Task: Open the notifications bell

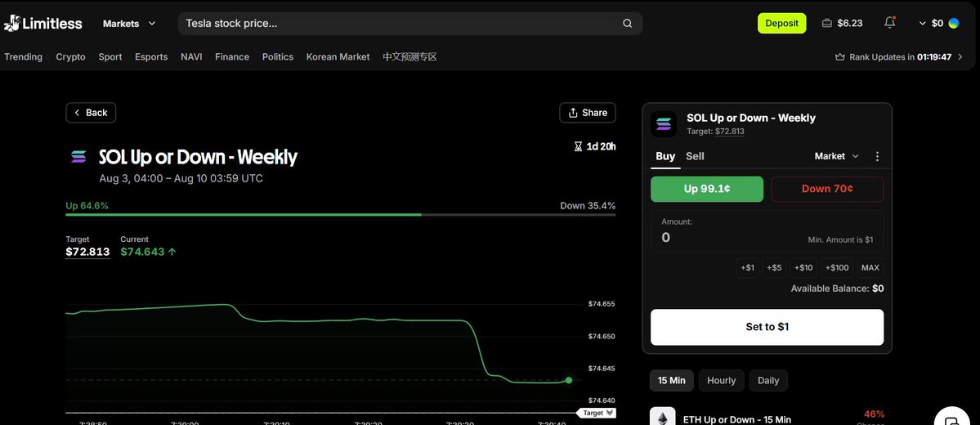Action: [890, 23]
